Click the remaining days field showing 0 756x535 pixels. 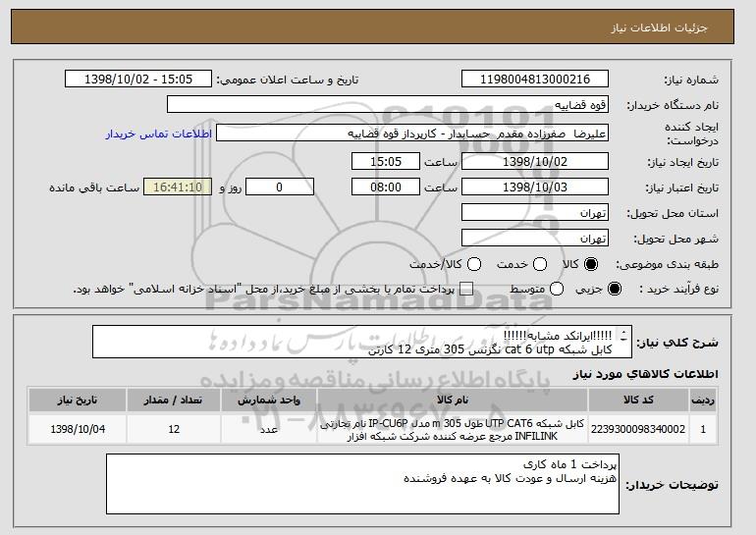click(x=280, y=187)
